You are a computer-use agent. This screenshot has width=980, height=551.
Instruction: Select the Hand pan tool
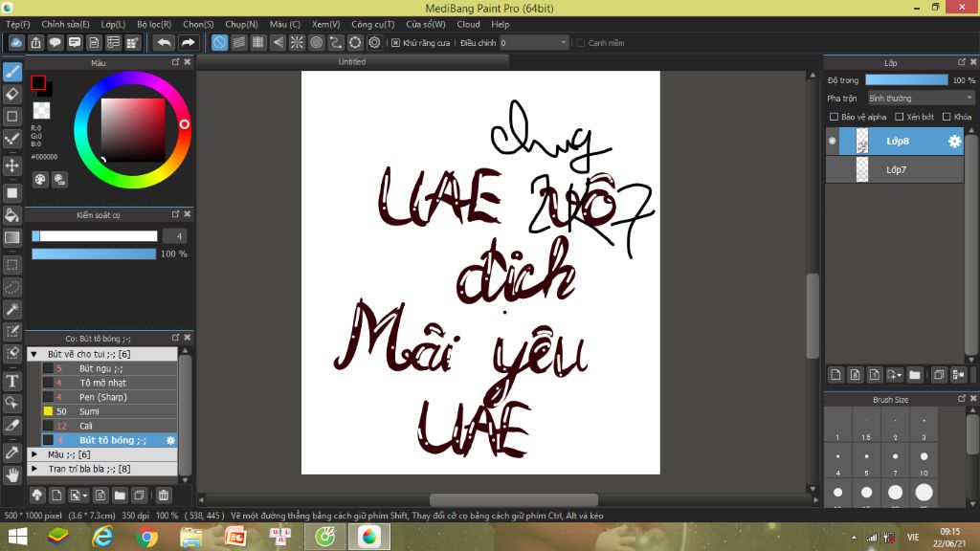tap(11, 475)
